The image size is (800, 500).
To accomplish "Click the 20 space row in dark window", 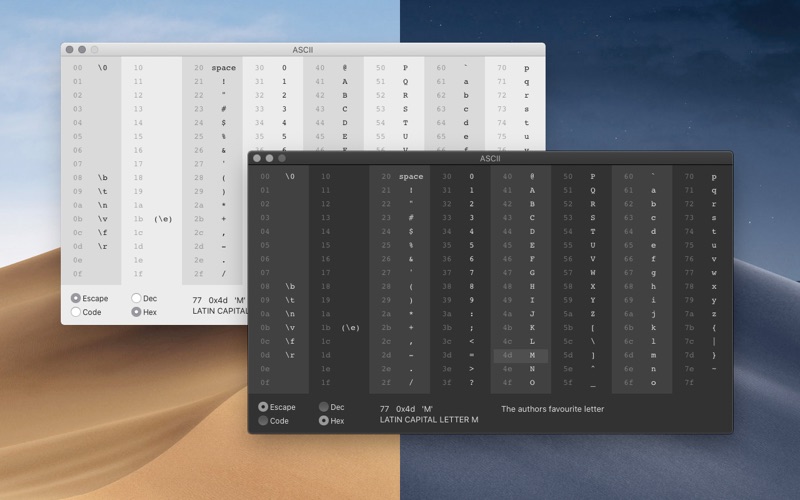I will pos(399,177).
